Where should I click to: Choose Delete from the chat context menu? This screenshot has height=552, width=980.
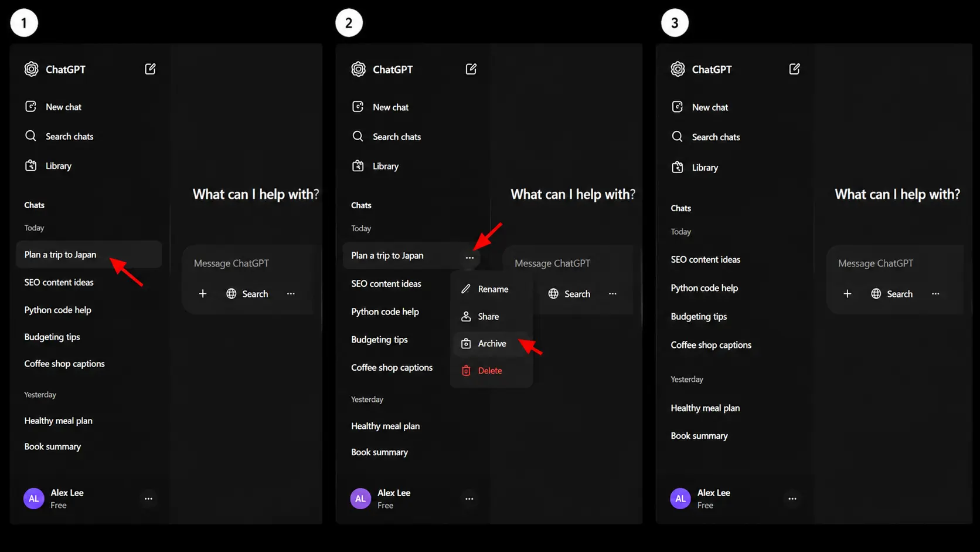491,370
